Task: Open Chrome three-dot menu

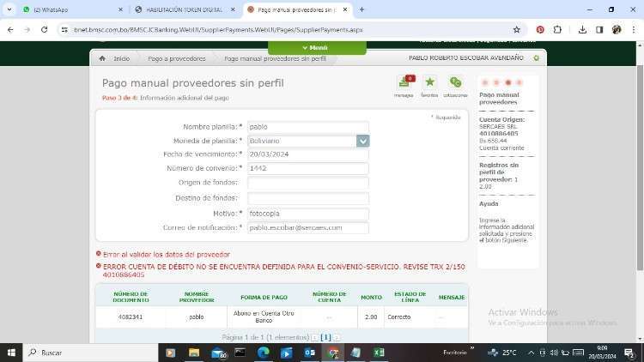Action: pos(634,29)
